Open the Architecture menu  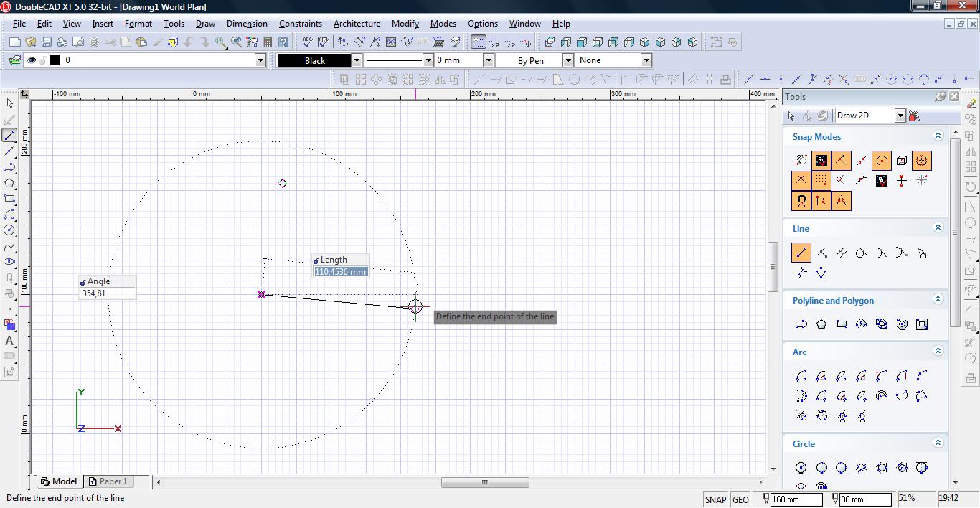[357, 24]
